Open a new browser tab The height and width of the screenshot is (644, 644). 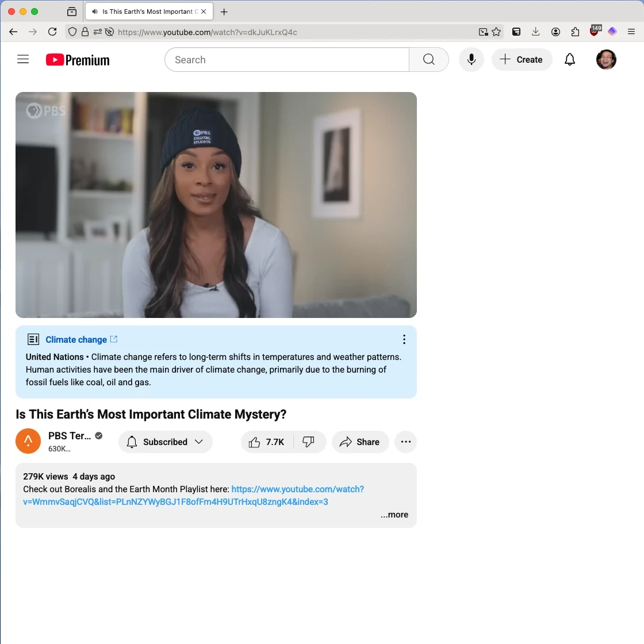click(224, 11)
